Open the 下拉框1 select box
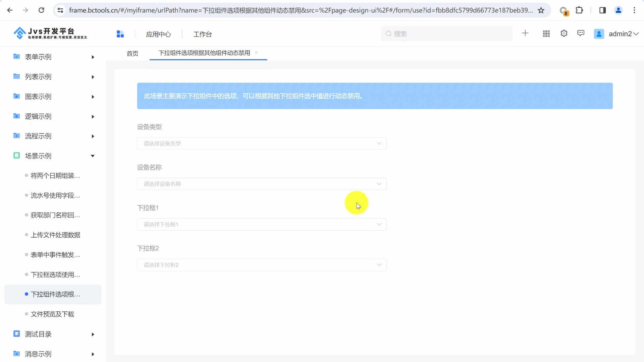This screenshot has width=644, height=362. pyautogui.click(x=262, y=225)
